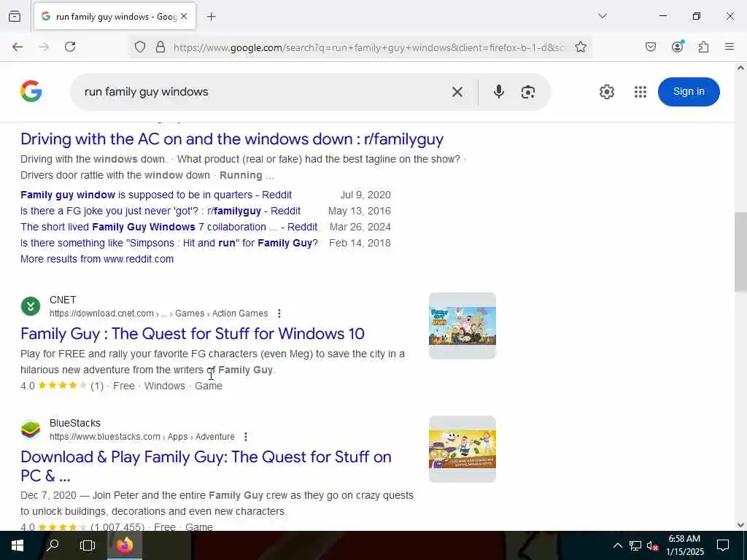
Task: Open network status tray icon
Action: click(x=635, y=545)
